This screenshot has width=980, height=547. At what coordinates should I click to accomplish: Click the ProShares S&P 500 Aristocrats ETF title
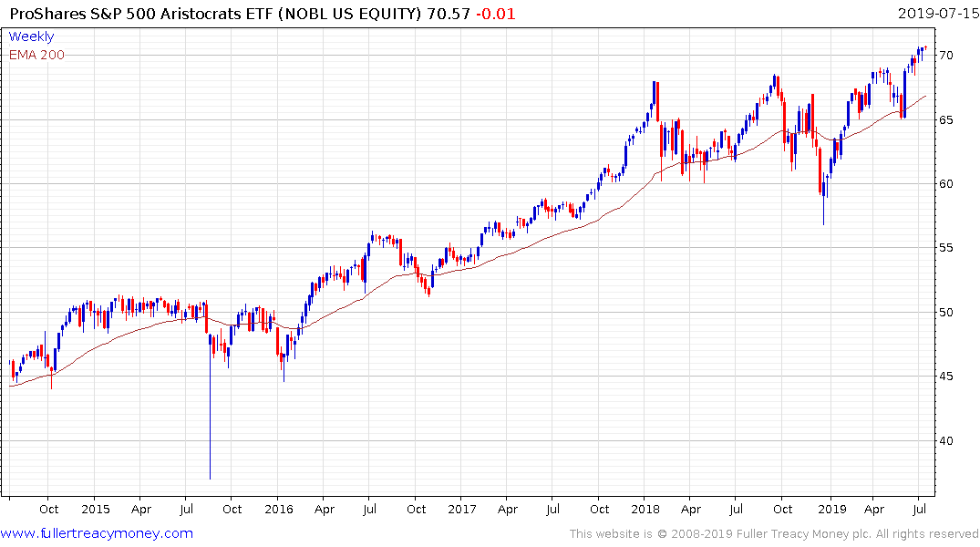click(216, 13)
